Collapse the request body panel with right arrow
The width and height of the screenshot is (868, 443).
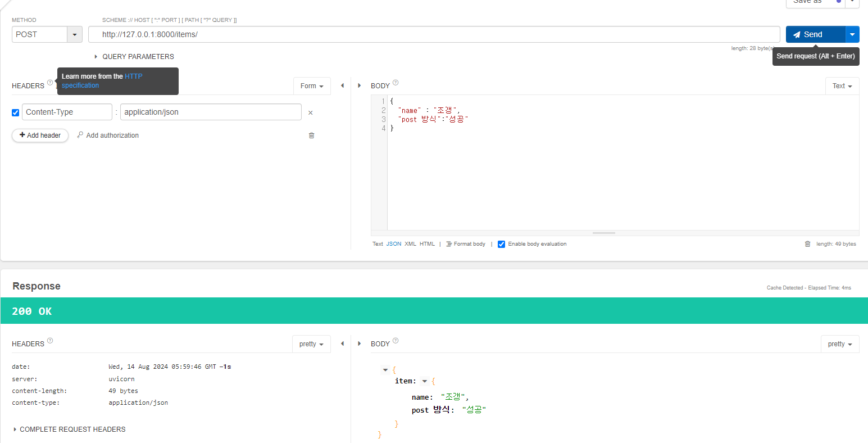[360, 85]
